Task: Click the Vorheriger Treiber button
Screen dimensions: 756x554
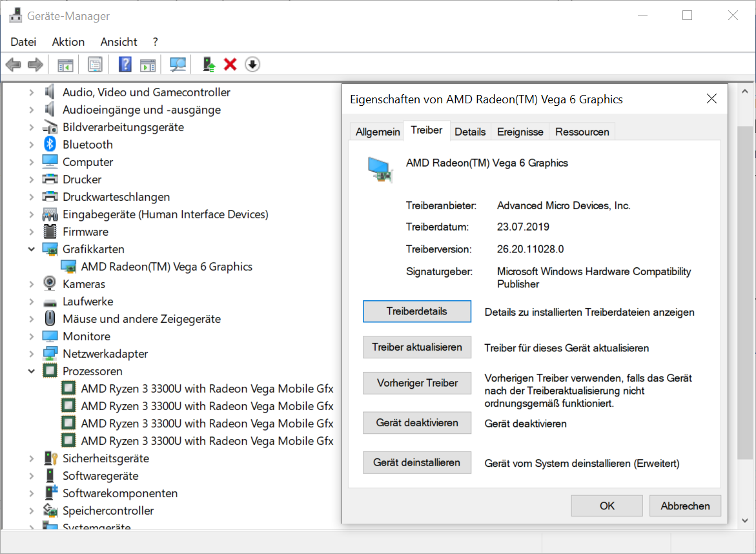Action: [x=417, y=383]
